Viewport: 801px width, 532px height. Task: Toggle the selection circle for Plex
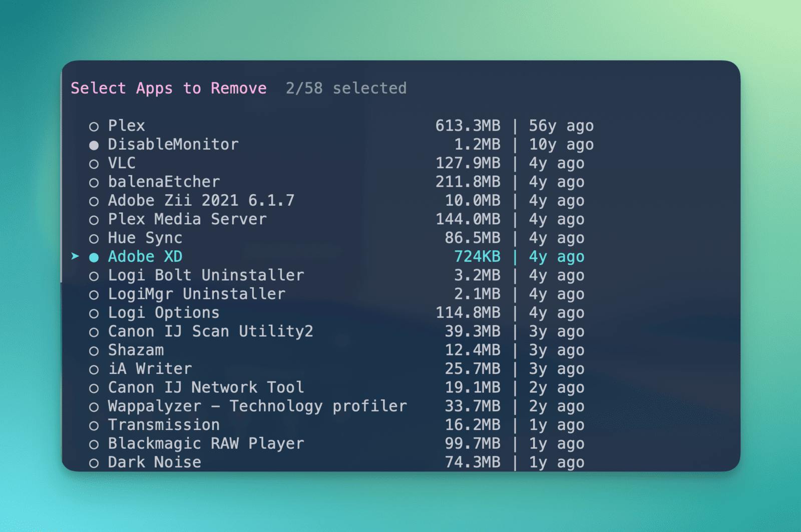tap(94, 127)
